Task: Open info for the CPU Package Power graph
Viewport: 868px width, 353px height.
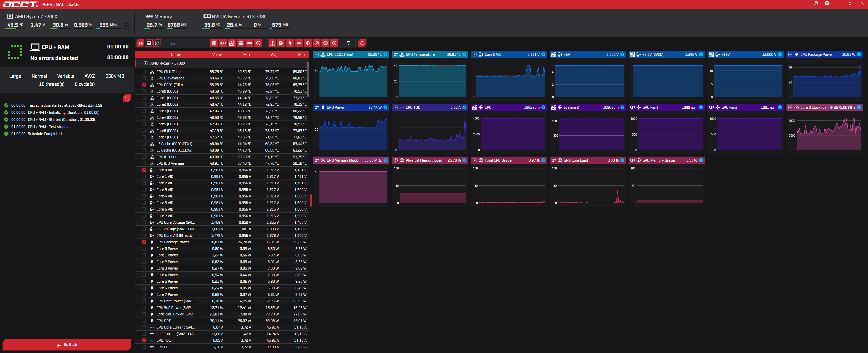Action: click(859, 54)
